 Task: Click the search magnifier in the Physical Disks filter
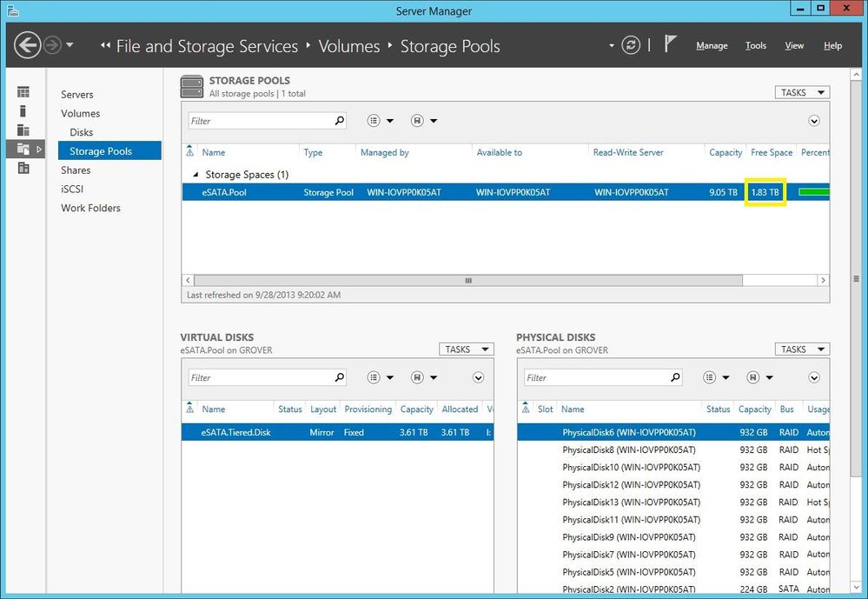coord(675,377)
